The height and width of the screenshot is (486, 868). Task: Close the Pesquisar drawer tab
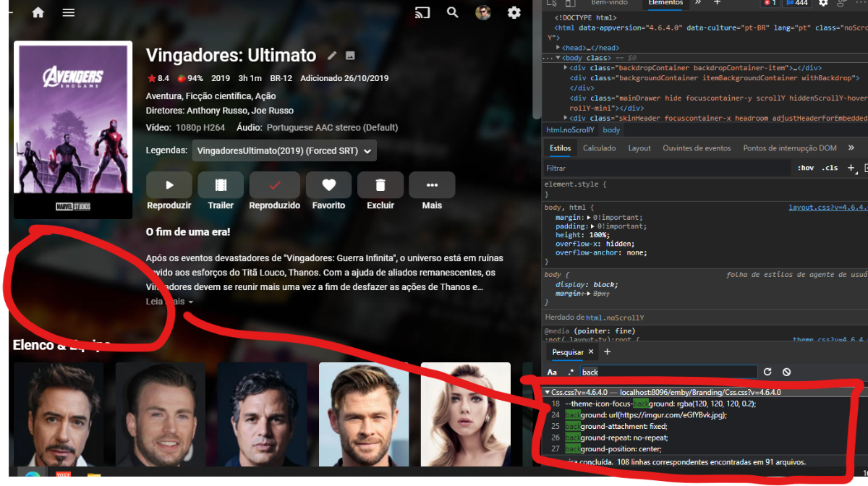590,352
